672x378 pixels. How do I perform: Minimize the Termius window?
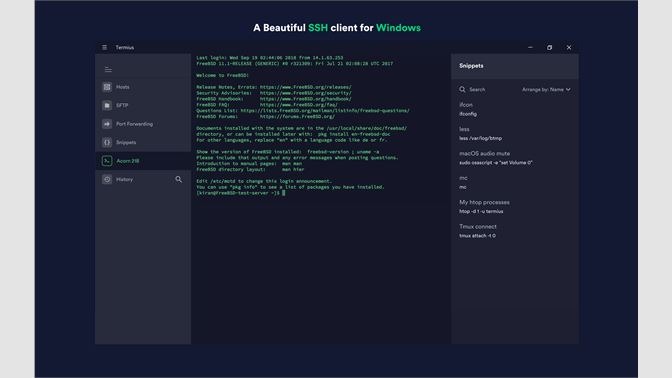(530, 48)
